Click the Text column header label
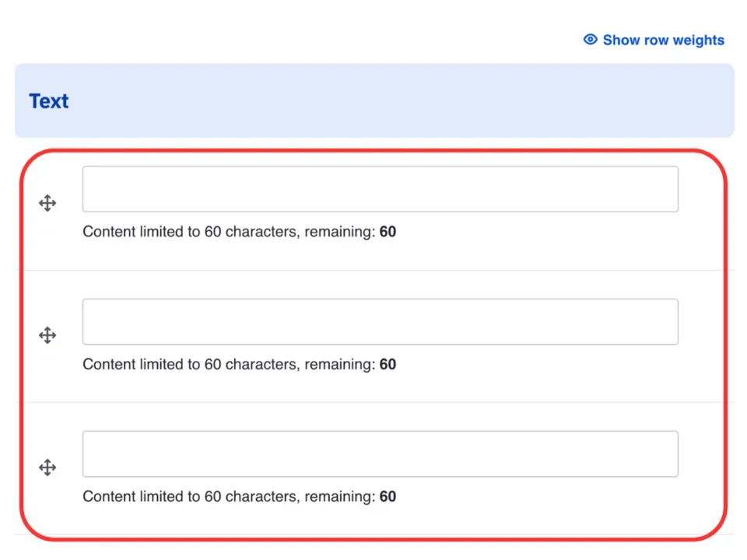The width and height of the screenshot is (747, 560). point(49,101)
